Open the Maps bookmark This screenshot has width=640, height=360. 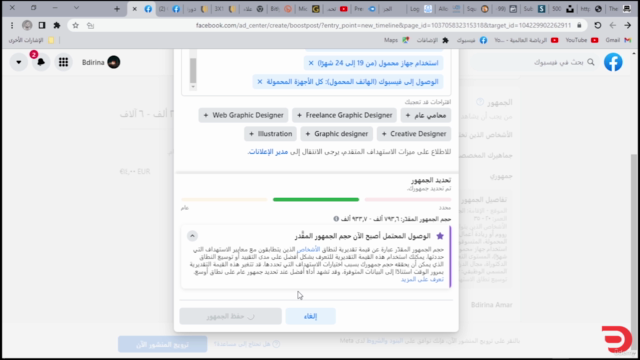coord(396,40)
